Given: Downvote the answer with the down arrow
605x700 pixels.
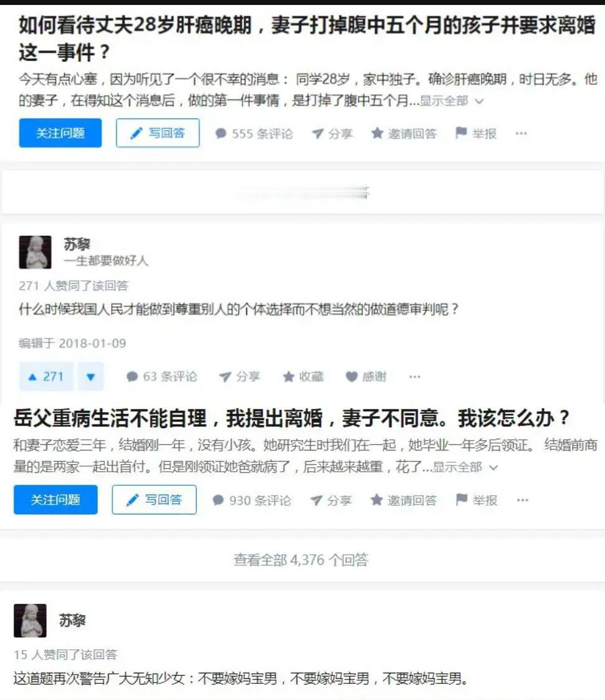Looking at the screenshot, I should coord(91,377).
